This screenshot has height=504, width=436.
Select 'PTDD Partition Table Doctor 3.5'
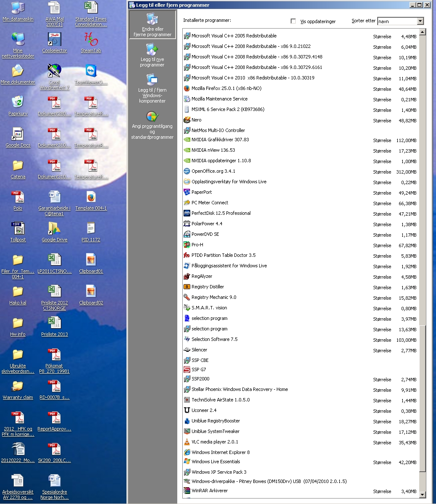(x=301, y=255)
